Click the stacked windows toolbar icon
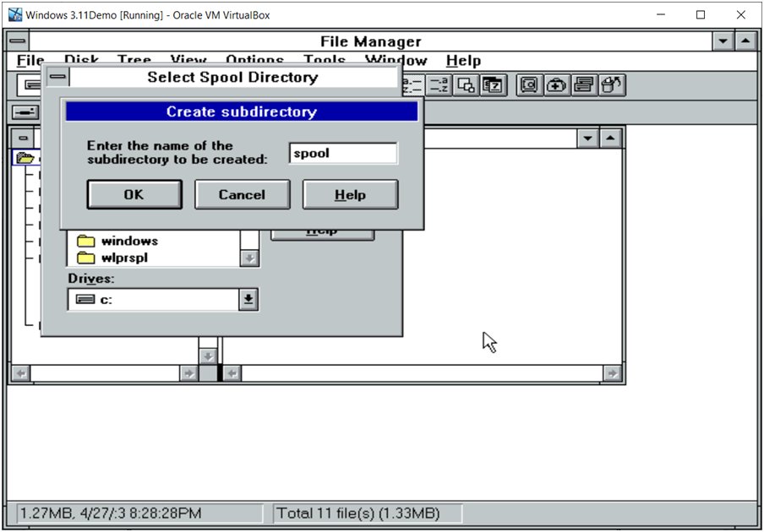This screenshot has width=764, height=532. point(584,85)
